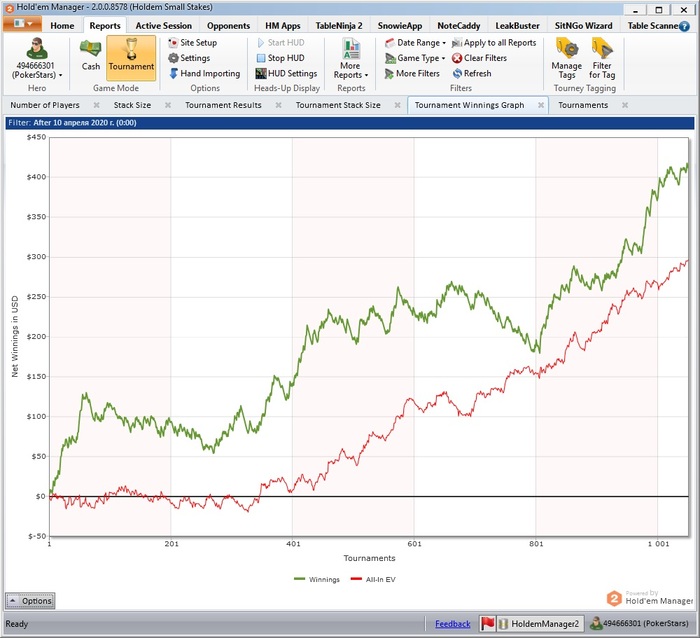The height and width of the screenshot is (638, 700).
Task: Open Filter for Tag
Action: (x=602, y=59)
